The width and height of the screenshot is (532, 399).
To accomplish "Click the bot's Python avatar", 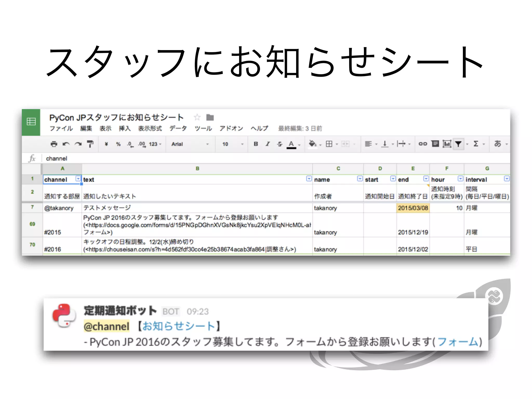I will click(x=64, y=316).
